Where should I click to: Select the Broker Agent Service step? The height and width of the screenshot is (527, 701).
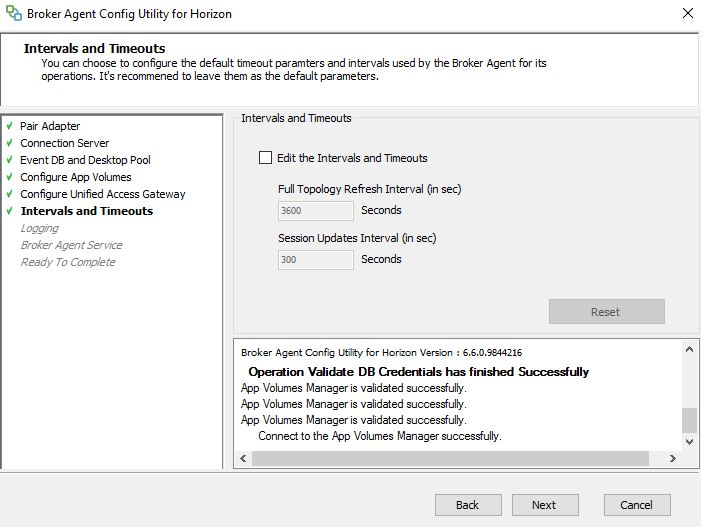(71, 245)
